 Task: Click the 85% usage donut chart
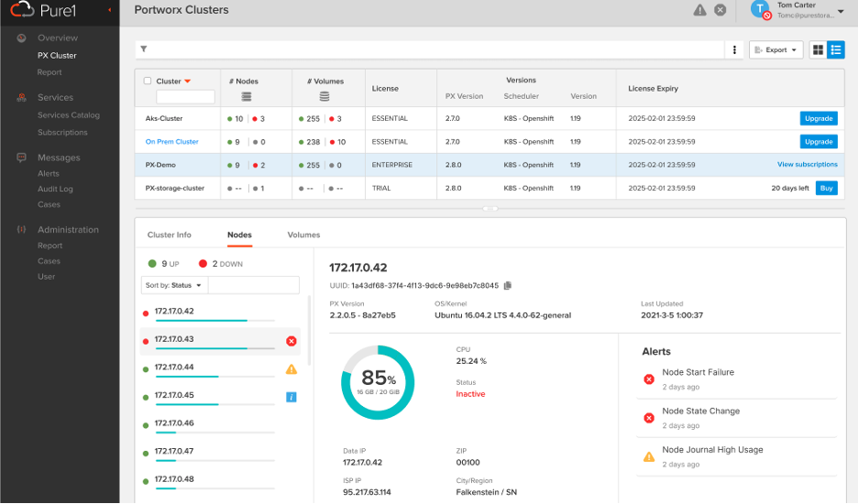[378, 382]
